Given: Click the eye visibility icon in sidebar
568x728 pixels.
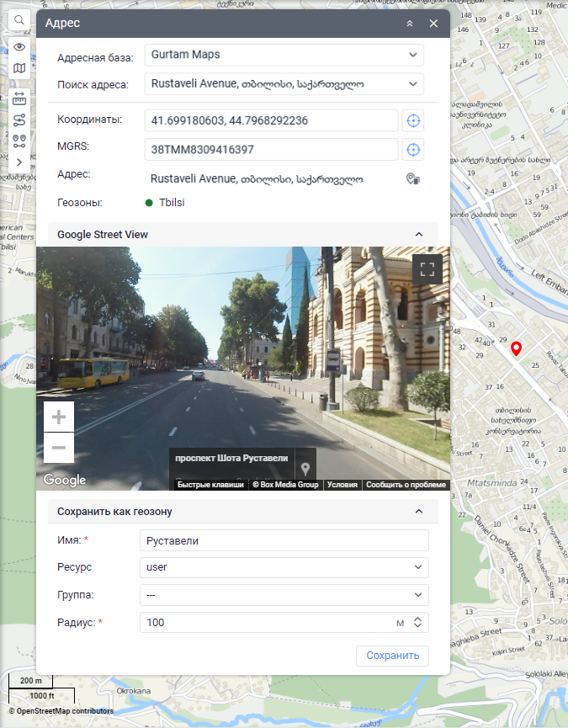Looking at the screenshot, I should click(19, 46).
